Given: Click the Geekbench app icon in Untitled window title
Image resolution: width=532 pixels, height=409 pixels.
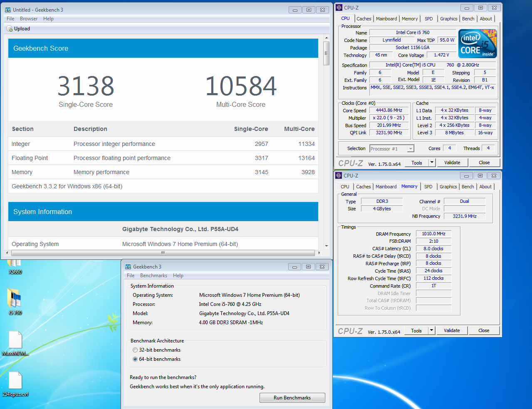Looking at the screenshot, I should point(8,10).
